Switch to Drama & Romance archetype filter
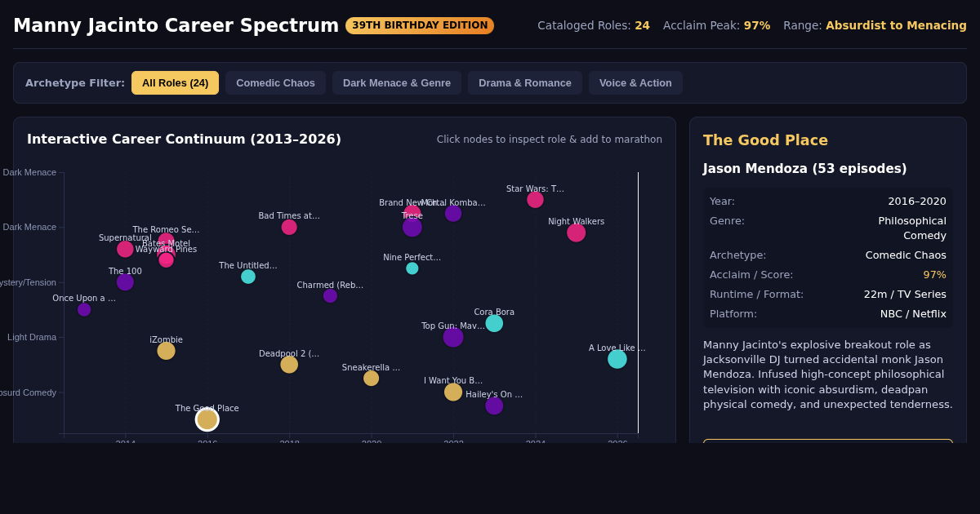The width and height of the screenshot is (980, 514). tap(525, 83)
